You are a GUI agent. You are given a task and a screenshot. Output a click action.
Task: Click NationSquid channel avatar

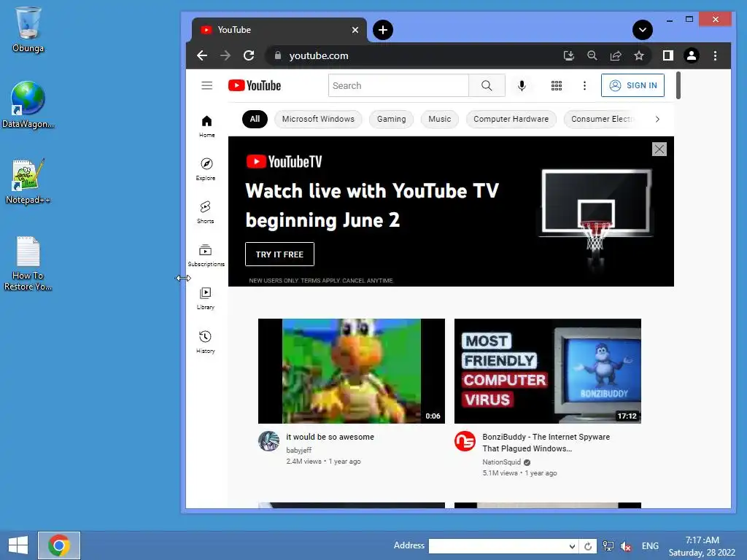click(x=465, y=441)
